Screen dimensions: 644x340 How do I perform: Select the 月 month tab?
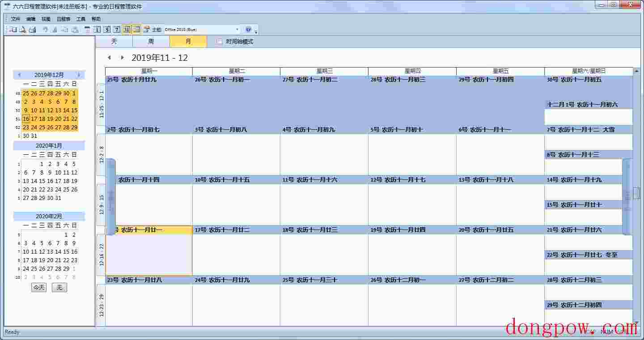tap(188, 42)
